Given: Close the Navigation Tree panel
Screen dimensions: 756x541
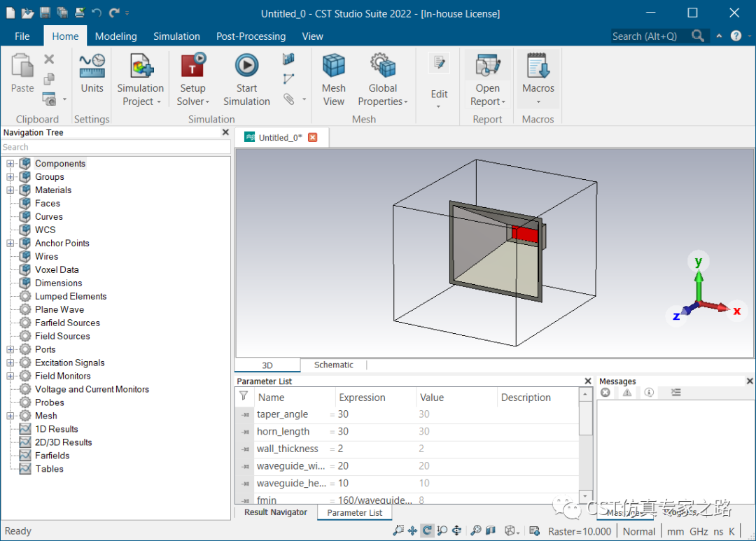Looking at the screenshot, I should coord(225,132).
